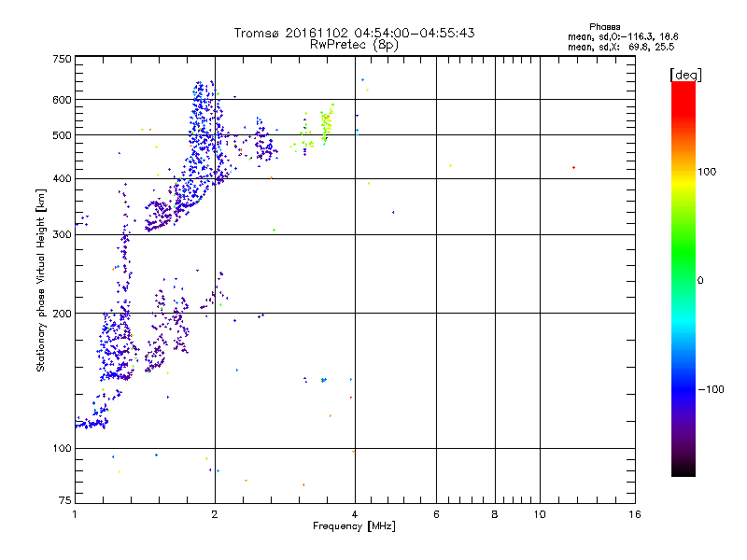Click the frequency-axis tick label "6"

click(436, 514)
